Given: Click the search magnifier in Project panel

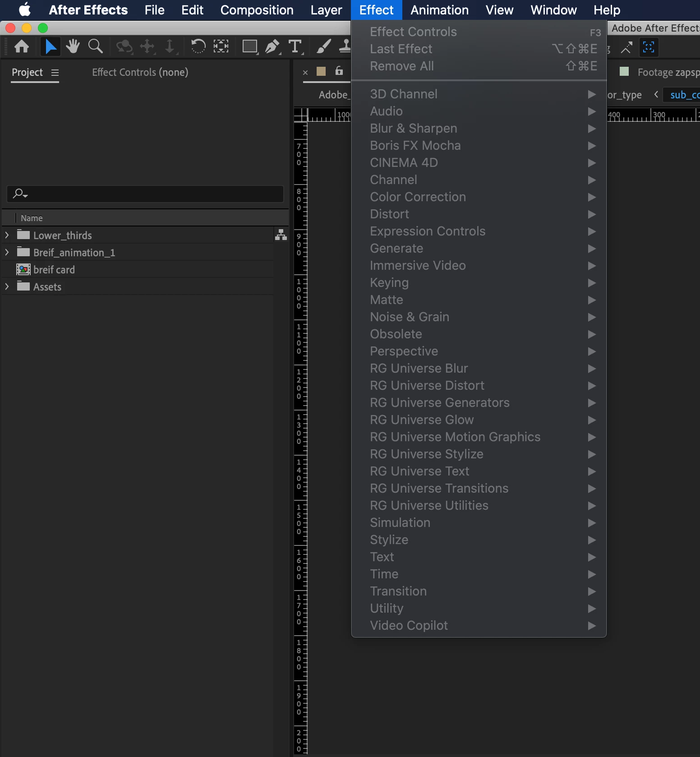Looking at the screenshot, I should [20, 194].
